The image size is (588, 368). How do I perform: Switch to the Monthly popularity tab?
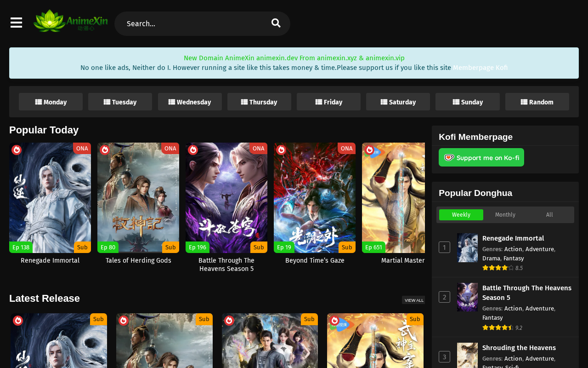(x=505, y=215)
